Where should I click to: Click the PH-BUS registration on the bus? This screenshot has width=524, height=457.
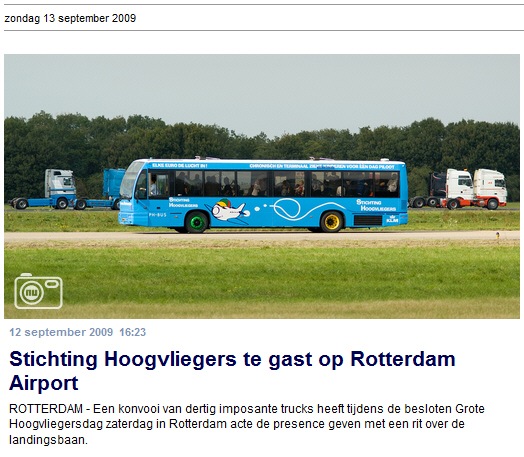coord(157,215)
